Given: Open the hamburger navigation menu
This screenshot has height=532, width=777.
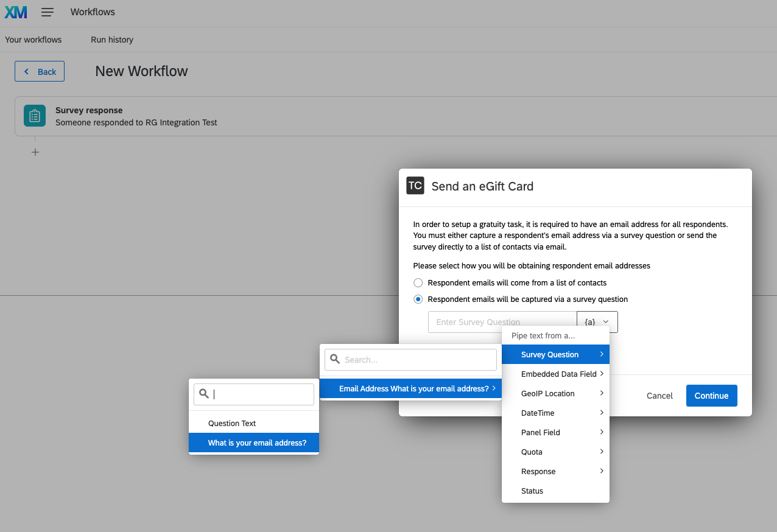Looking at the screenshot, I should (47, 12).
